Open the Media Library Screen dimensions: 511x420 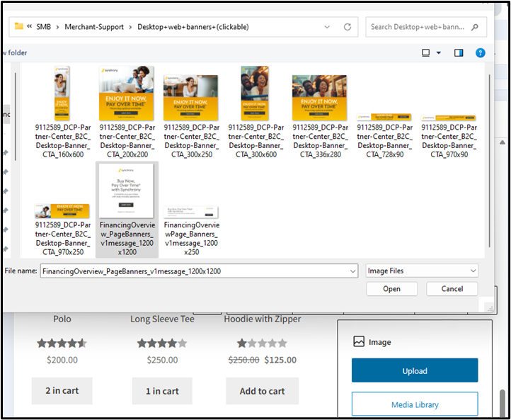pos(415,404)
